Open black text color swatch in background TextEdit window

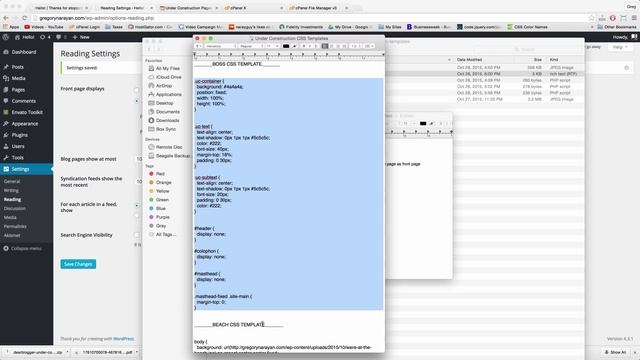click(423, 123)
